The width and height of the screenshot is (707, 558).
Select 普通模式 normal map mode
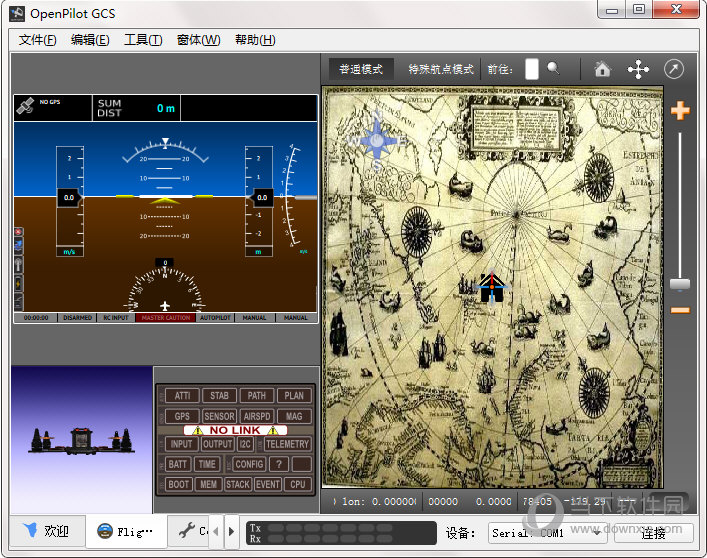(361, 69)
